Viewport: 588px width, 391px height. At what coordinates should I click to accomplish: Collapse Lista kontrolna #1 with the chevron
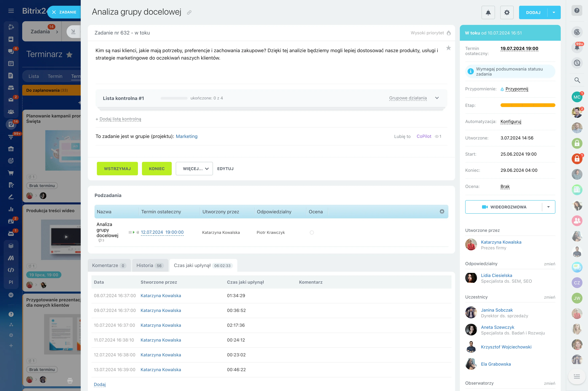pos(437,98)
